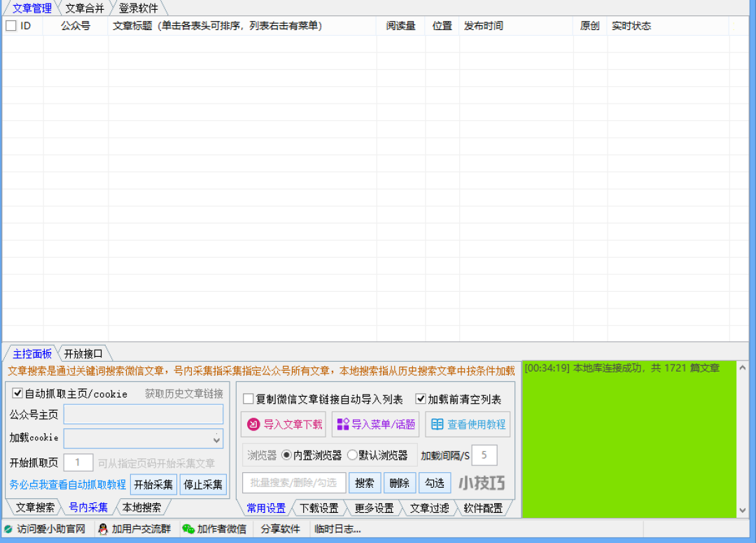Viewport: 756px width, 543px height.
Task: Open the 务必点我查看自动抓取教程 link
Action: 68,484
